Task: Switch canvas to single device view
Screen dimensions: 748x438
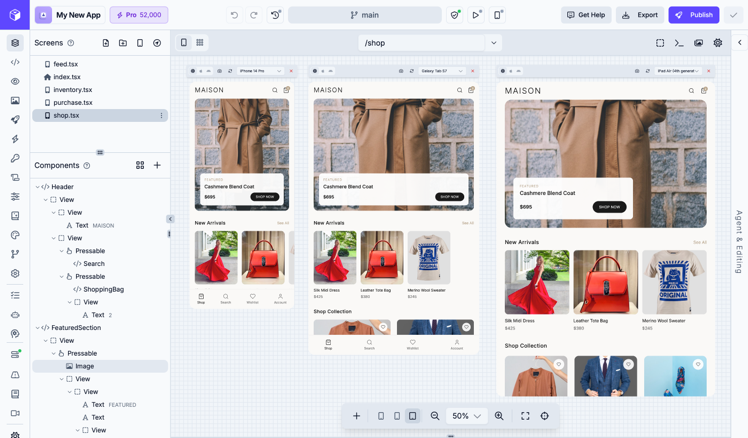Action: 184,43
